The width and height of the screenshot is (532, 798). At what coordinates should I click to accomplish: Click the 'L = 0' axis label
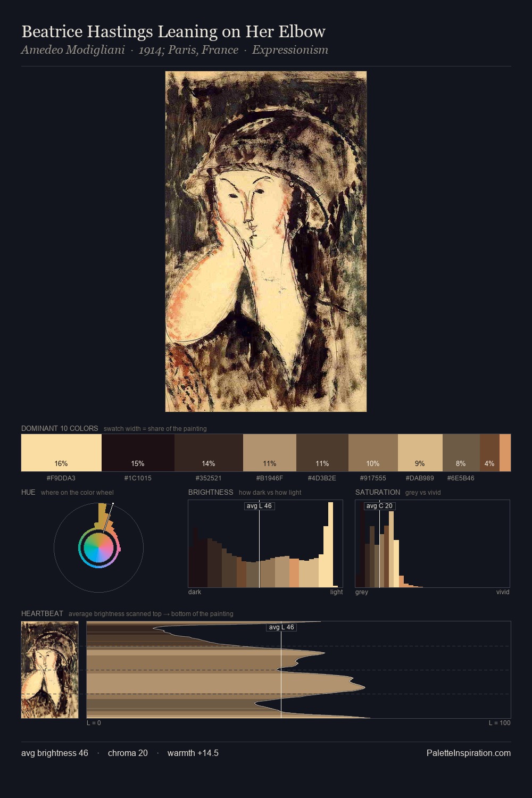94,722
